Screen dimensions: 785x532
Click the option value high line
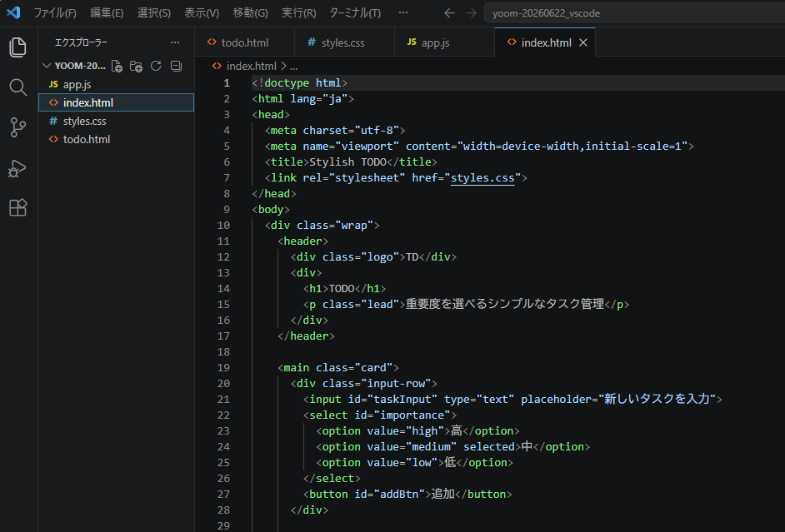tap(418, 431)
